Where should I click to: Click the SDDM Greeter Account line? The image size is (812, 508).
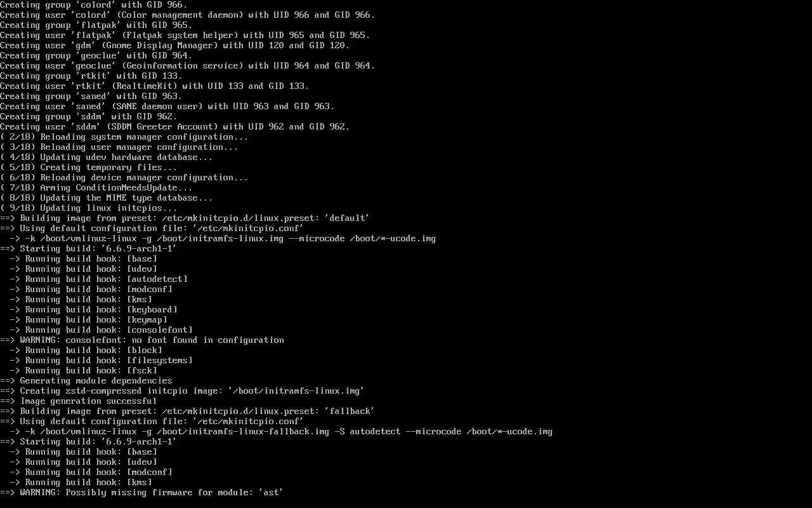(174, 126)
